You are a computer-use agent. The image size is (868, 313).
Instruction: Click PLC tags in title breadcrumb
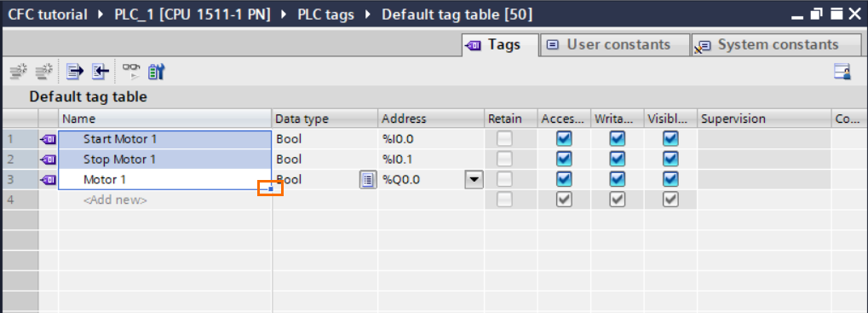[326, 14]
